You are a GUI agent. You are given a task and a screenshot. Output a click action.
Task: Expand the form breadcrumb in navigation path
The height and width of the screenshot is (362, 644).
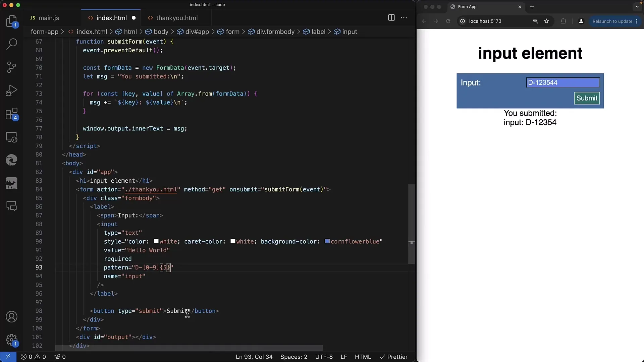(x=232, y=32)
